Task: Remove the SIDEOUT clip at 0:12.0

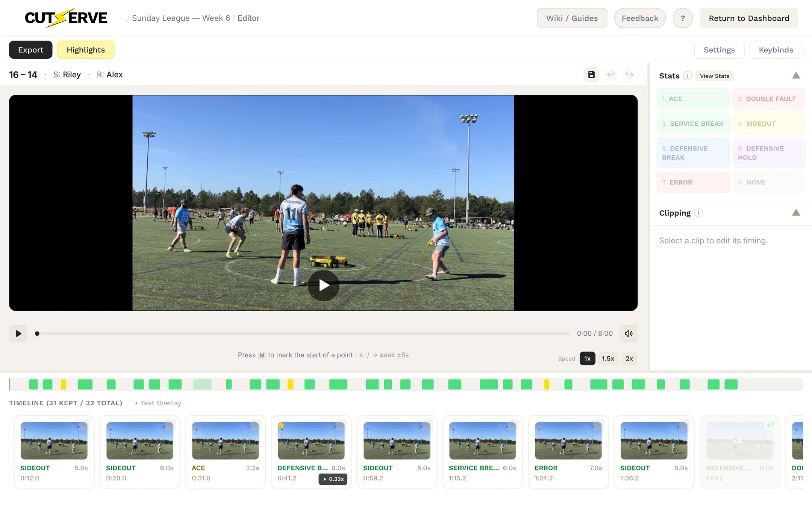Action: pos(84,425)
